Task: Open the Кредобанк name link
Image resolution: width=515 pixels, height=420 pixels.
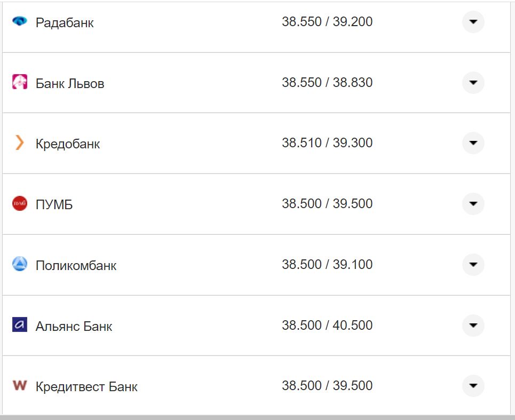Action: pyautogui.click(x=68, y=144)
